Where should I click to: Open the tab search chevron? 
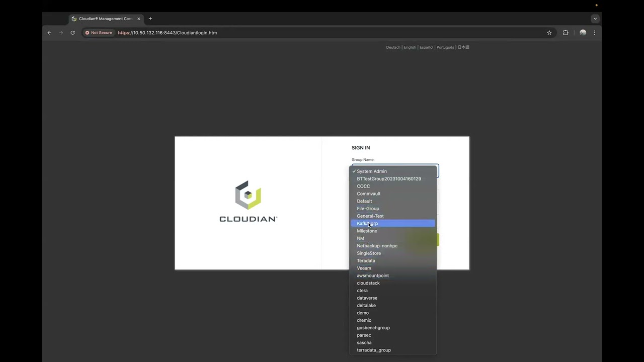595,19
